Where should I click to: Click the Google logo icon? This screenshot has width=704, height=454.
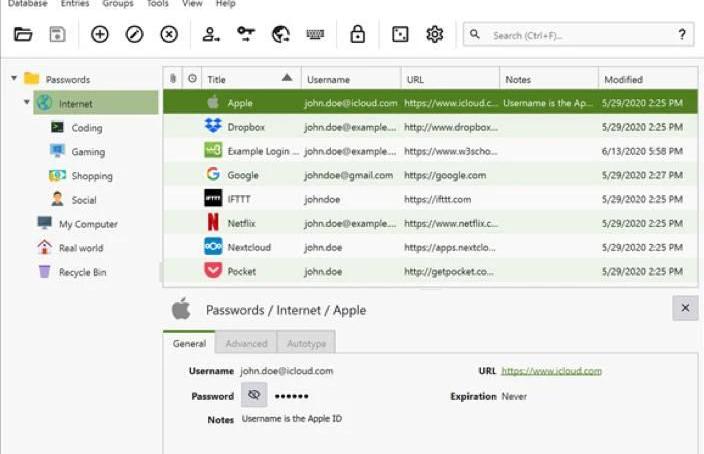213,174
